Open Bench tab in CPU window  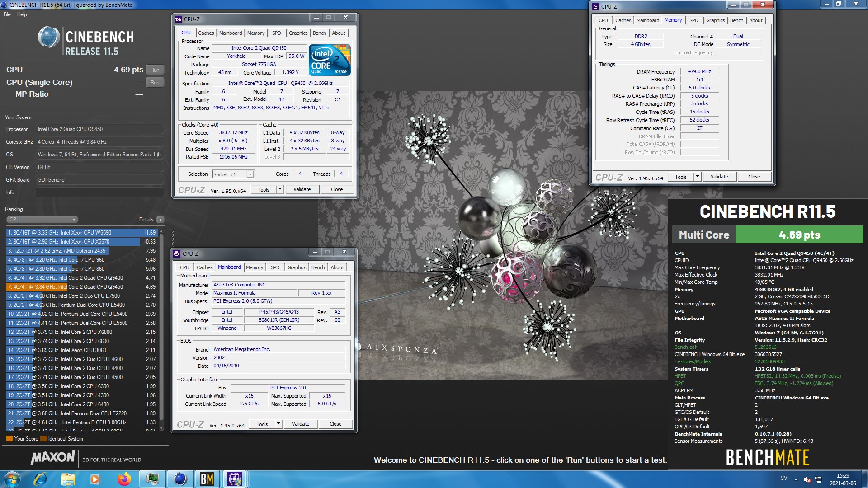click(319, 33)
